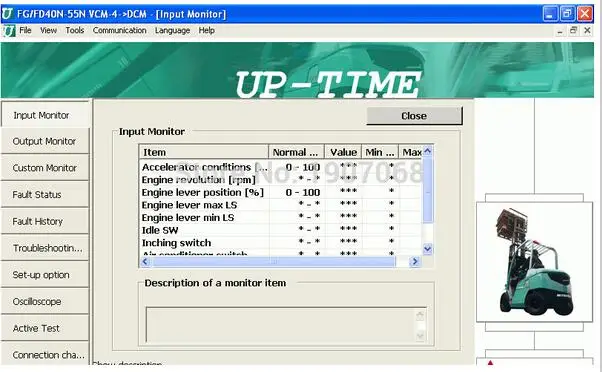
Task: Select the Idle SW row
Action: point(281,230)
